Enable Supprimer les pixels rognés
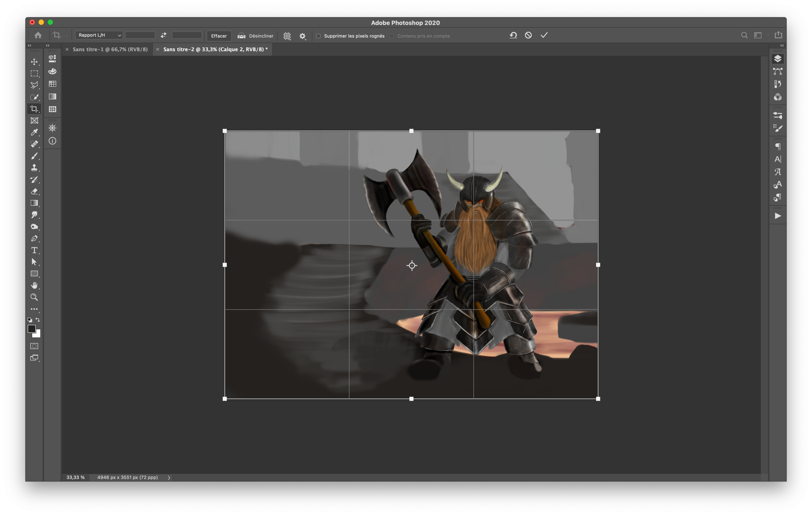This screenshot has height=515, width=812. tap(318, 36)
